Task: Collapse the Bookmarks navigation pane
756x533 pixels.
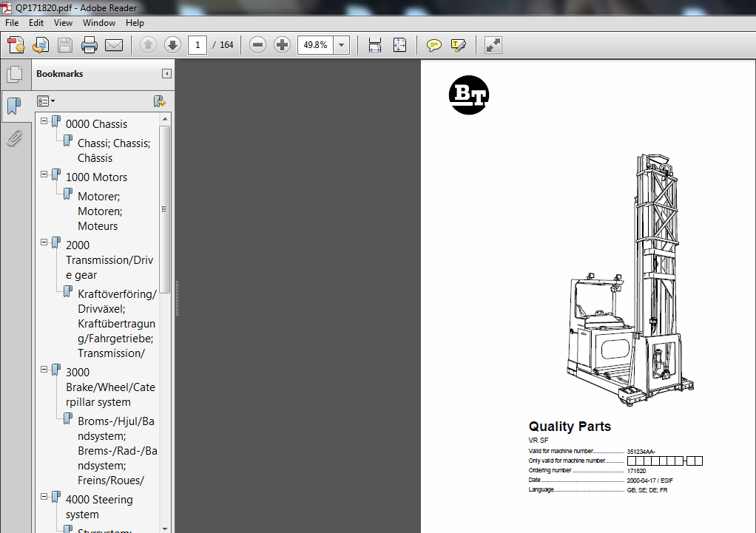Action: pos(166,74)
